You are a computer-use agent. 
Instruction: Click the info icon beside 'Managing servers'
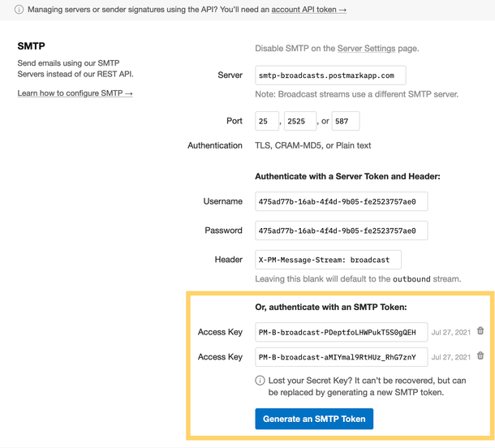coord(19,10)
